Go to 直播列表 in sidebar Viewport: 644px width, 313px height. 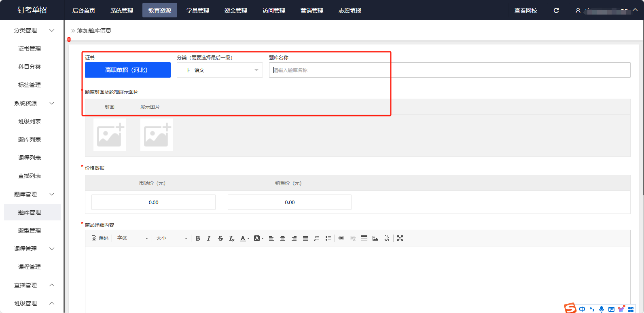30,176
